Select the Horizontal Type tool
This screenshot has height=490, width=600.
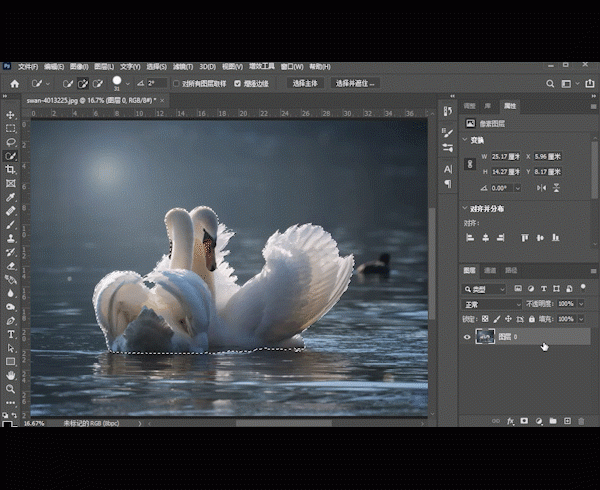[11, 334]
